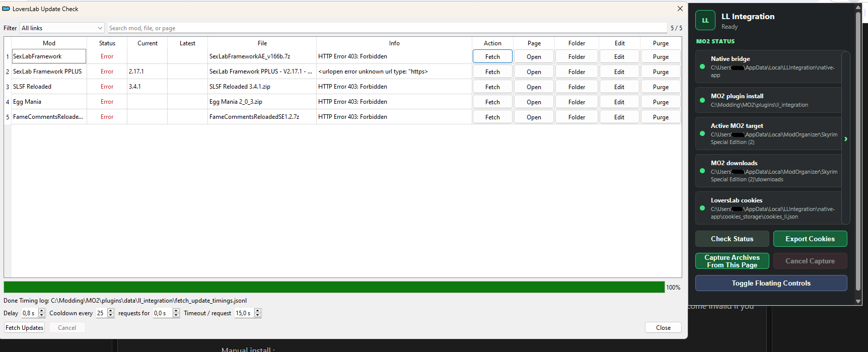Click the Fetch Updates button

point(24,328)
